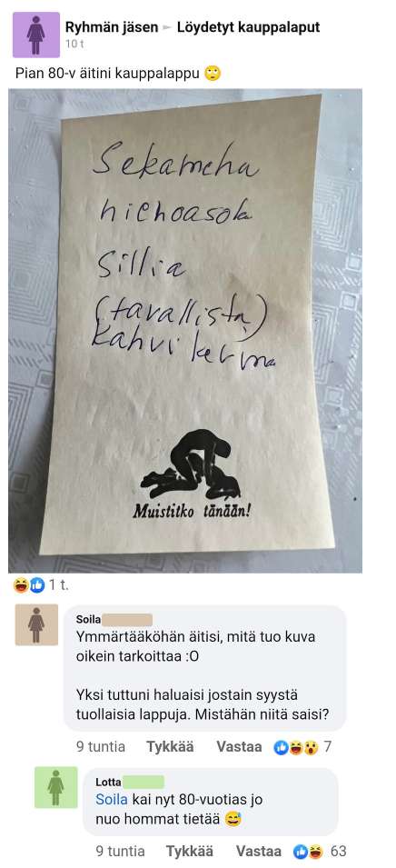Click the arrow between member and group name
396x868 pixels.
click(167, 27)
